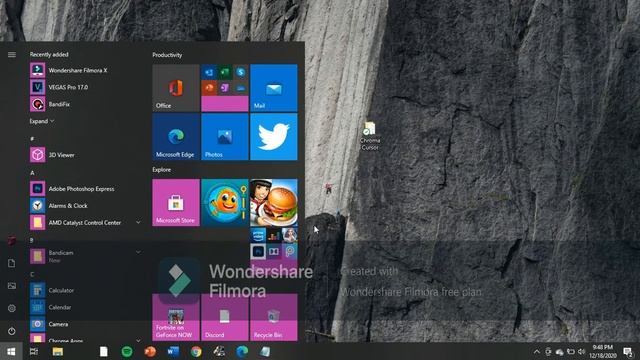This screenshot has height=360, width=640.
Task: Open the Twitter tile
Action: click(x=274, y=137)
